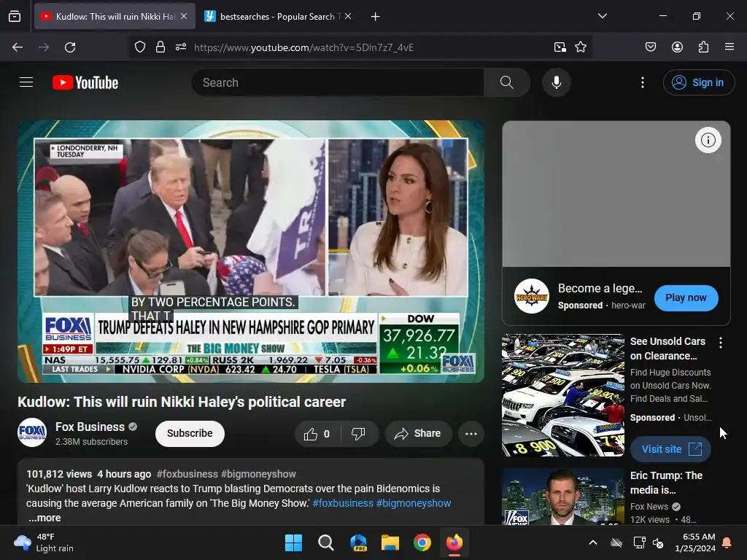
Task: View site security lock info
Action: click(160, 47)
